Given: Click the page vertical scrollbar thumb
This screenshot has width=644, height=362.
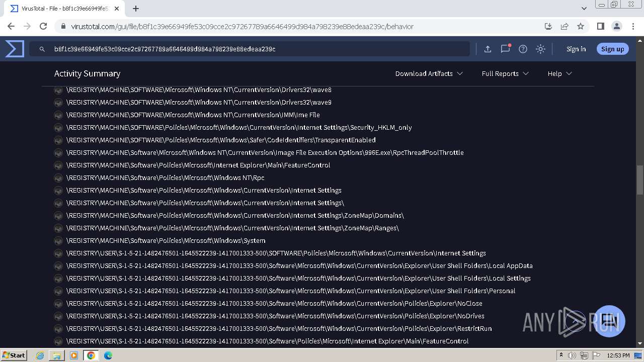Looking at the screenshot, I should click(640, 180).
